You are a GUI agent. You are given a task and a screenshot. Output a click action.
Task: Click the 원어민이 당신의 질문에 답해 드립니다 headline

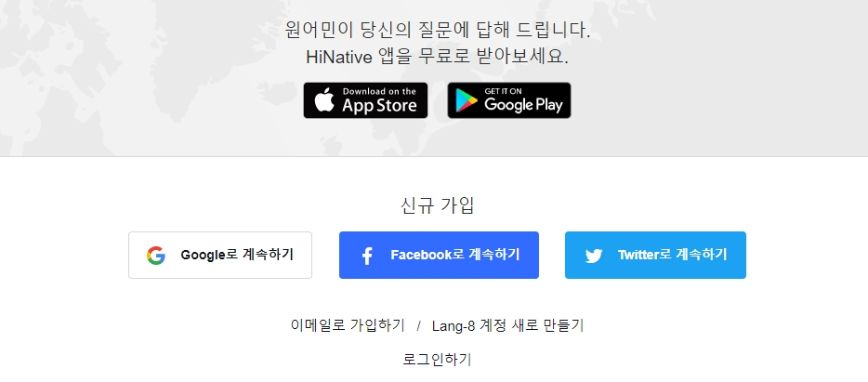pyautogui.click(x=438, y=30)
